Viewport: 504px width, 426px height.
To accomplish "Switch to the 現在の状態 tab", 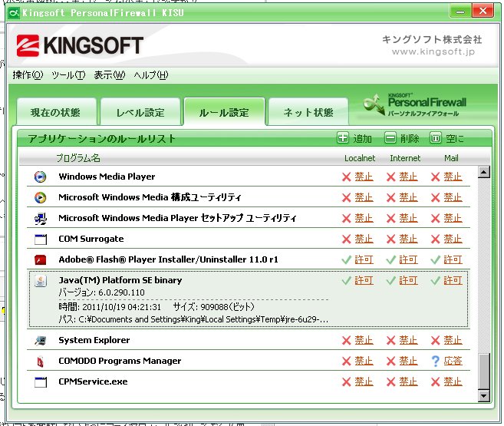I will coord(56,112).
